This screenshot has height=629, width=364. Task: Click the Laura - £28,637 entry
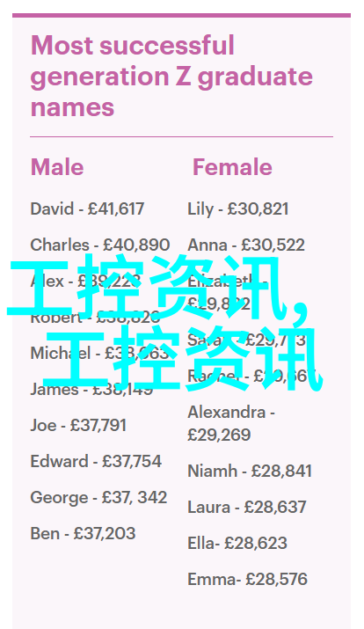[247, 507]
